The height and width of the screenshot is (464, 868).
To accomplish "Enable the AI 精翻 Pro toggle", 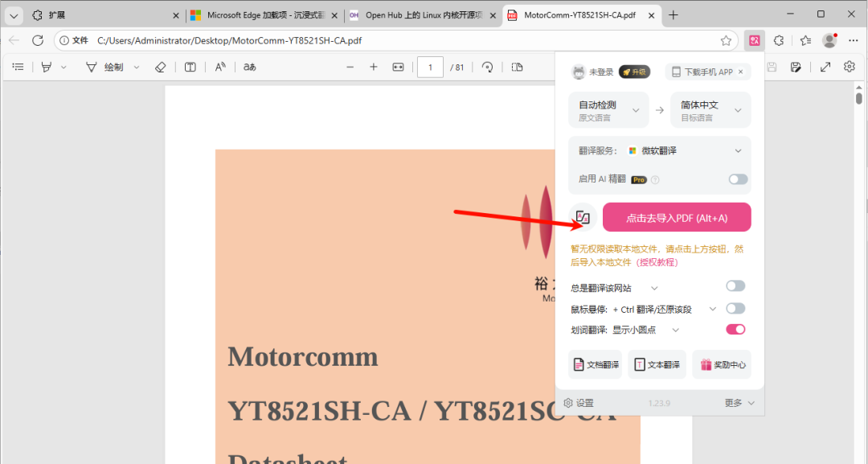I will coord(738,179).
